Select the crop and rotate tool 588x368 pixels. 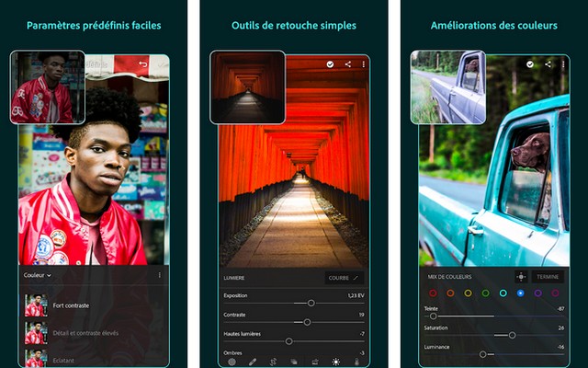[274, 362]
